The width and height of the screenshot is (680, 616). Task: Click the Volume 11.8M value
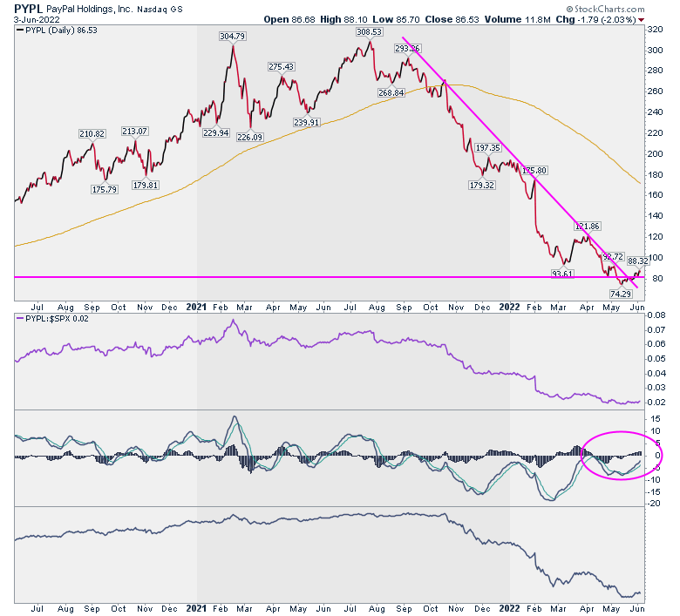(x=517, y=19)
